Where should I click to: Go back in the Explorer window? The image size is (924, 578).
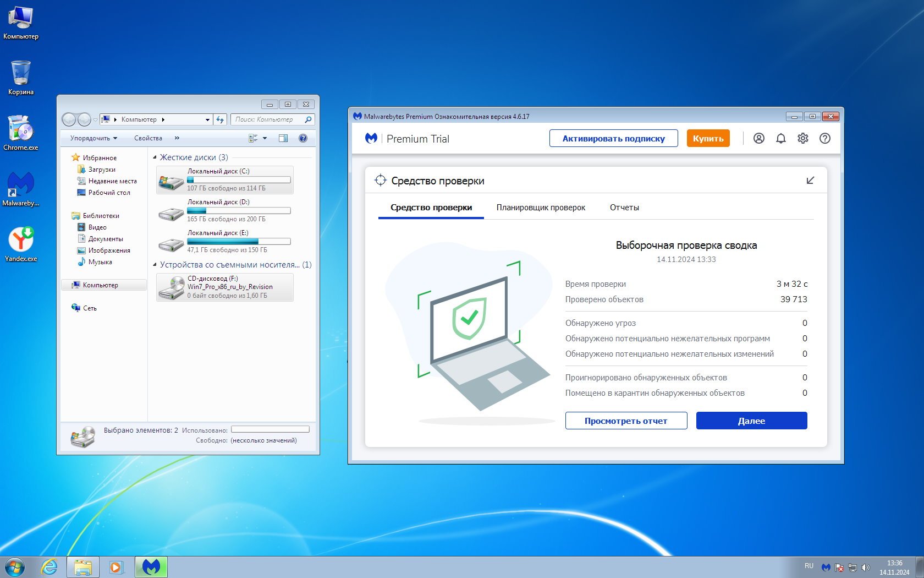click(x=69, y=119)
